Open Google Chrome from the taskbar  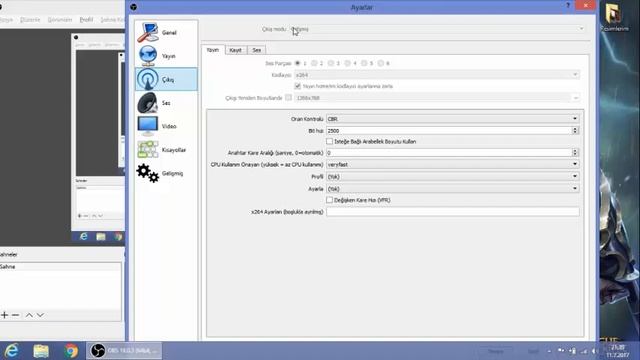point(71,351)
